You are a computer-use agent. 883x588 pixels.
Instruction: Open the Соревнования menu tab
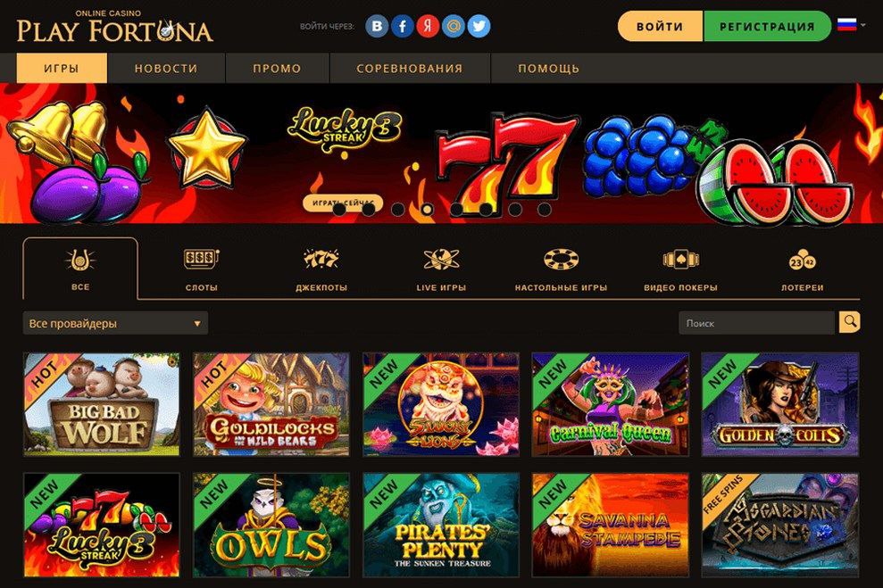410,68
